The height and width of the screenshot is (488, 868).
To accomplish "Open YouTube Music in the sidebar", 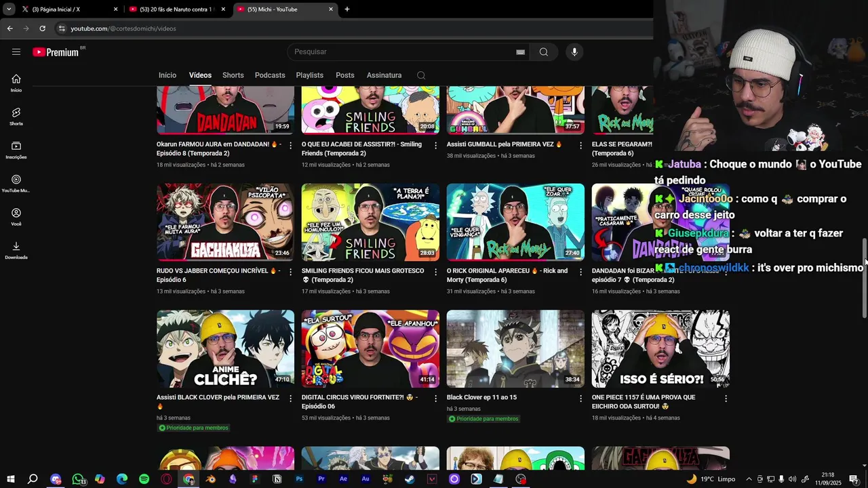I will [16, 184].
